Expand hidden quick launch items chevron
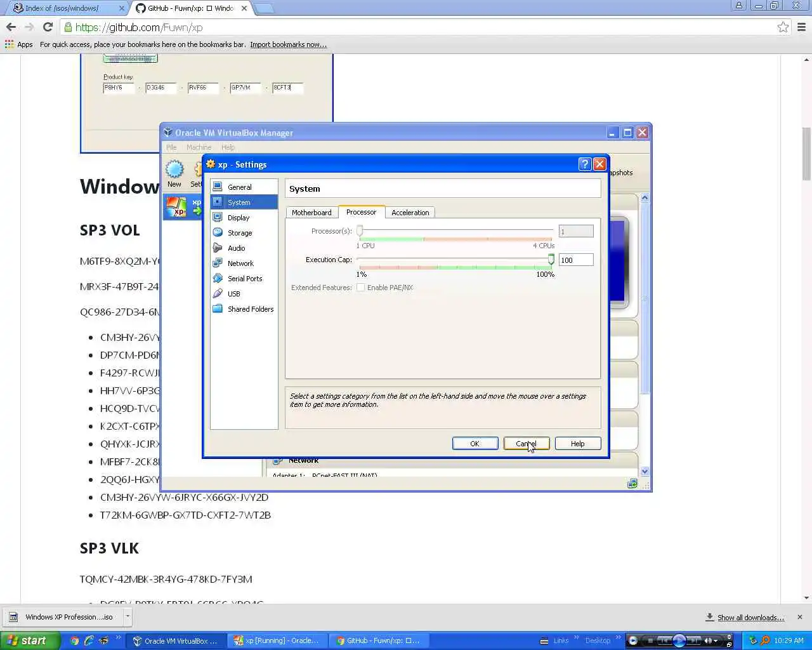Screen dimensions: 812x650 (x=118, y=637)
